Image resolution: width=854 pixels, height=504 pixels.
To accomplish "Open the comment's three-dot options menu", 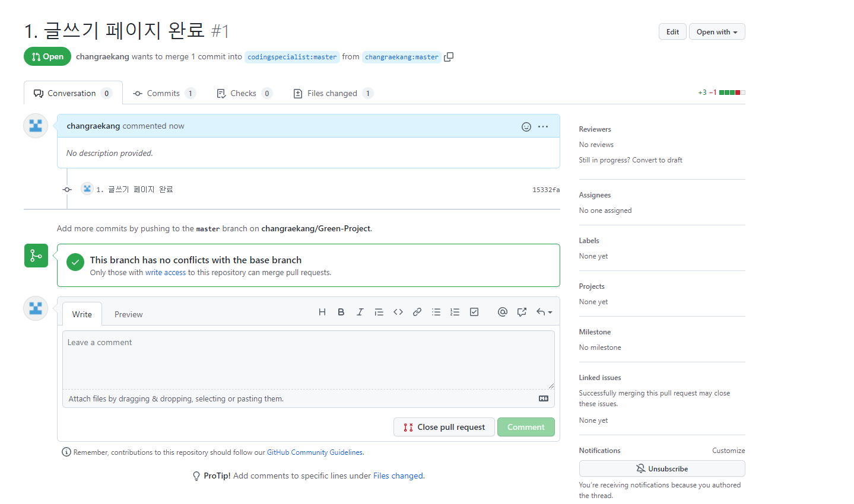I will [x=543, y=126].
